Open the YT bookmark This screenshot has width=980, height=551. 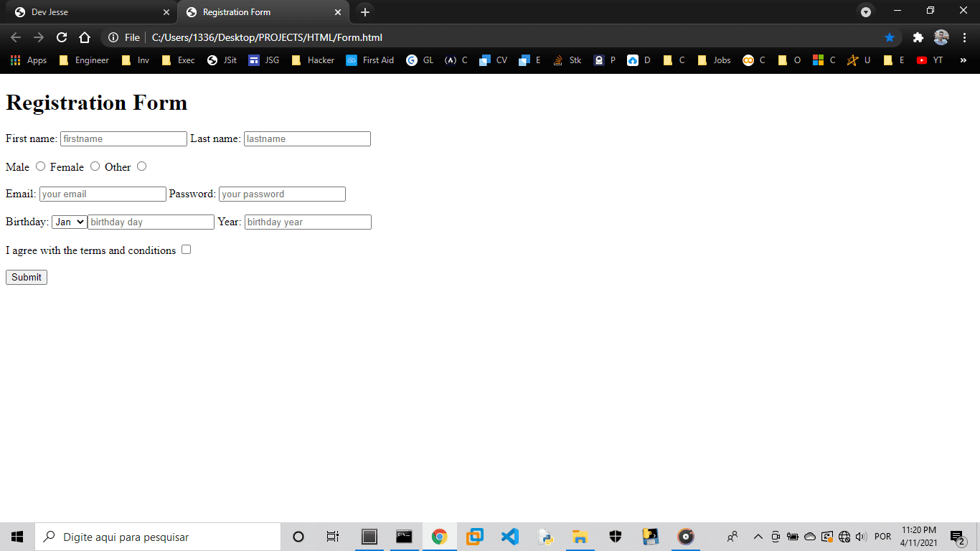(x=930, y=60)
